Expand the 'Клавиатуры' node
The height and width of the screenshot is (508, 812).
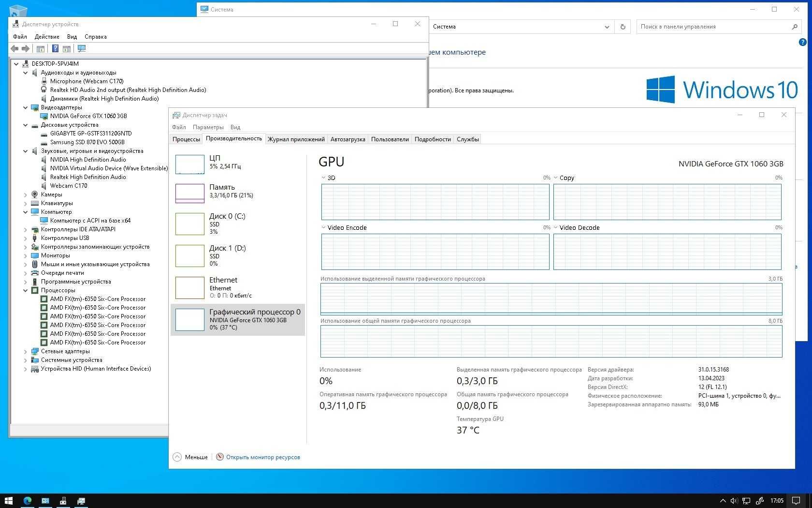pos(26,203)
